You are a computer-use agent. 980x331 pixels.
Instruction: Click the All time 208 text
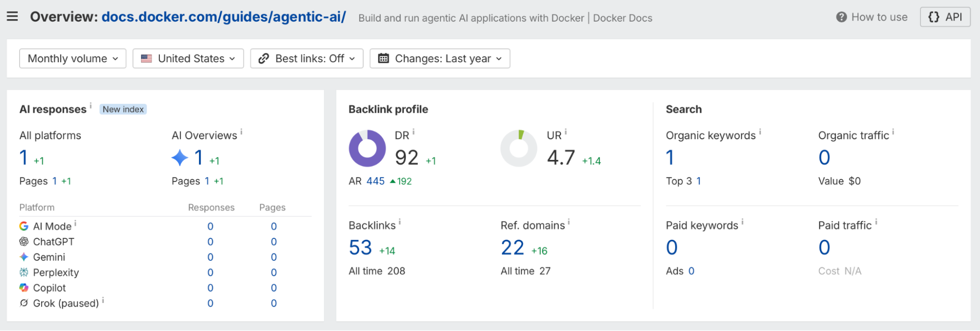(377, 271)
